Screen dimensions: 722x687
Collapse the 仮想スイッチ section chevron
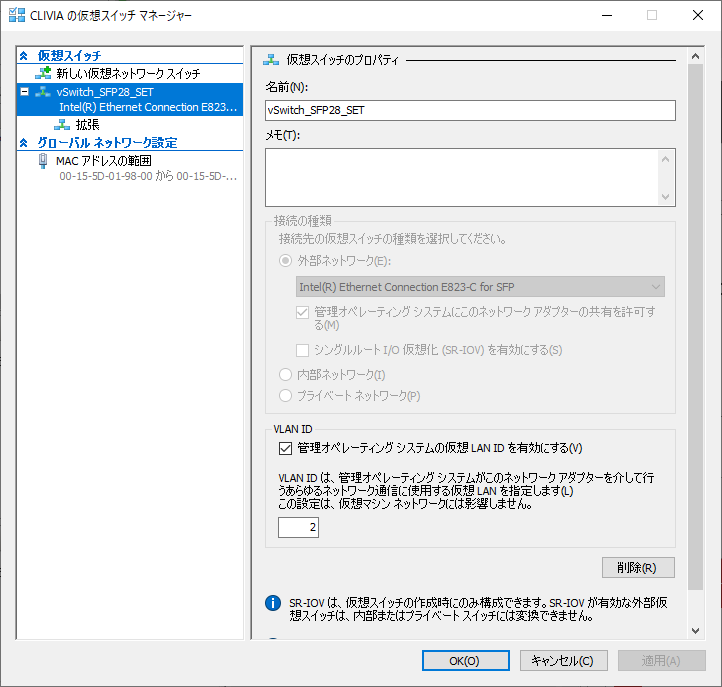pos(24,56)
